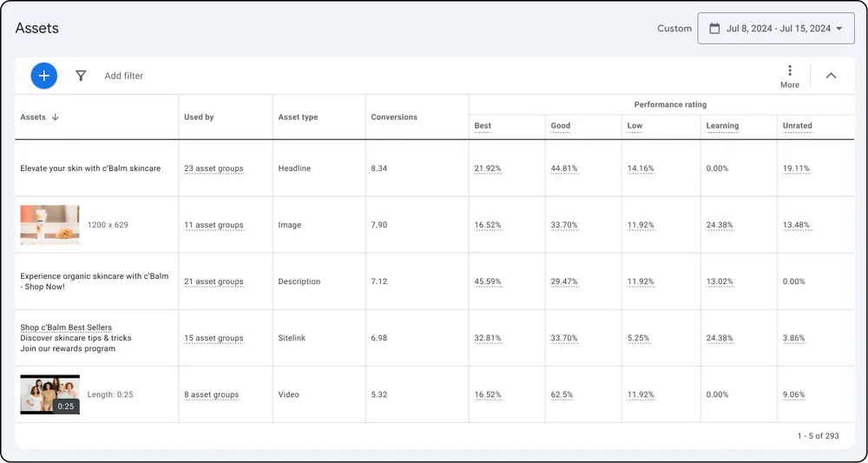Click the funnel filter icon
Viewport: 868px width, 463px height.
81,76
